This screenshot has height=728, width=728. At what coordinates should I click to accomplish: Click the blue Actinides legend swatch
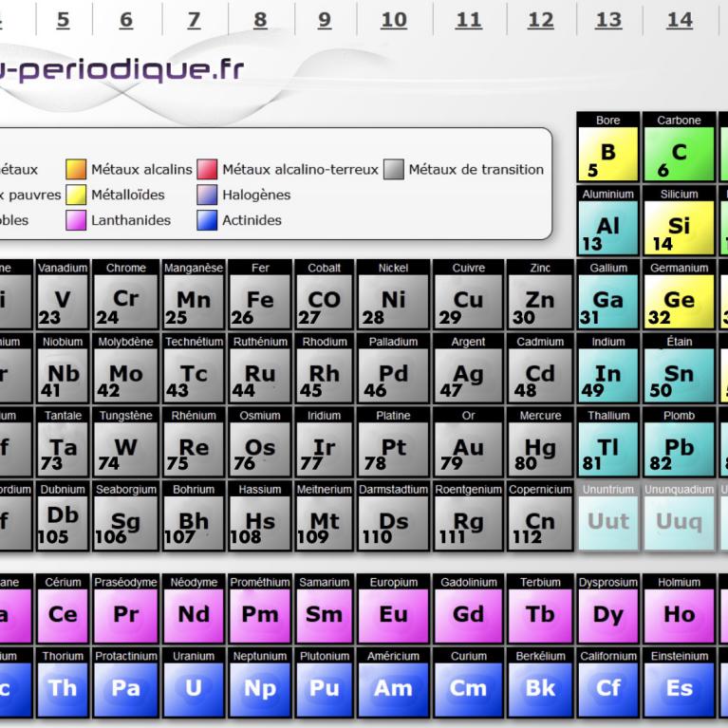pyautogui.click(x=207, y=220)
